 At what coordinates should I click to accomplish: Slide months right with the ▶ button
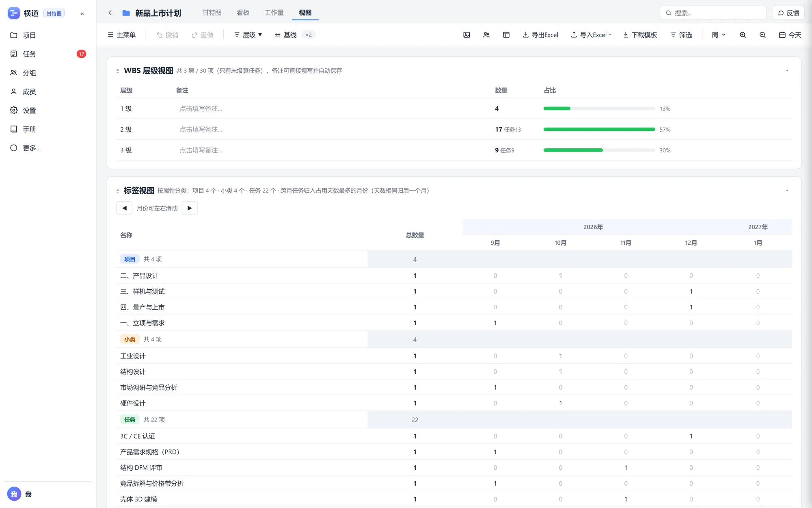pyautogui.click(x=190, y=208)
